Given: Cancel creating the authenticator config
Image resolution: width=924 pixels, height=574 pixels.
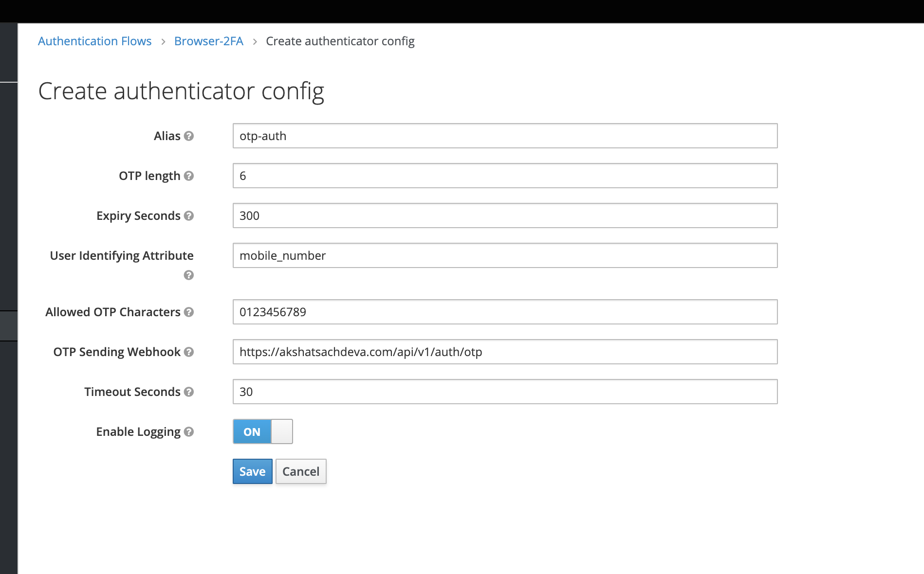Looking at the screenshot, I should (x=300, y=471).
